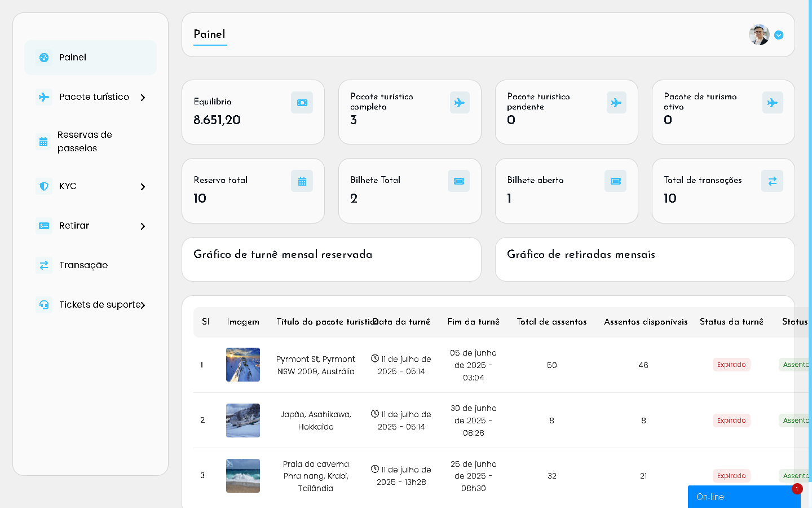Expand the Pacote turístico sidebar submenu

pyautogui.click(x=143, y=98)
